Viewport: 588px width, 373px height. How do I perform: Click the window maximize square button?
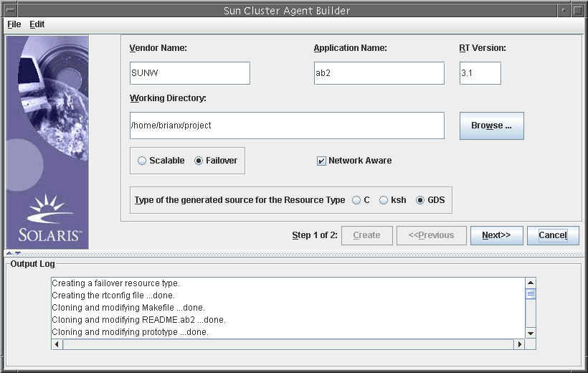pyautogui.click(x=577, y=11)
